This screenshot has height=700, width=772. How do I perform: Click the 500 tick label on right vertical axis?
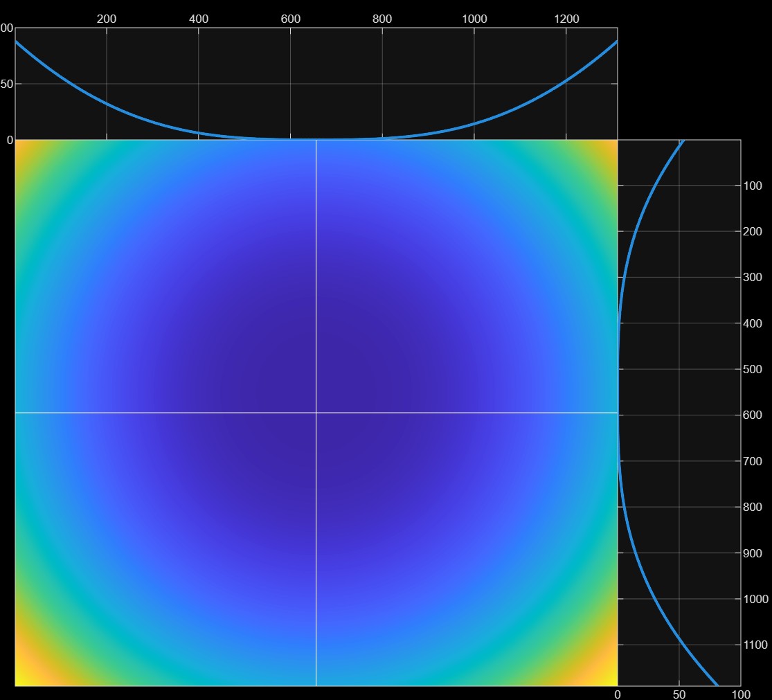[x=753, y=369]
